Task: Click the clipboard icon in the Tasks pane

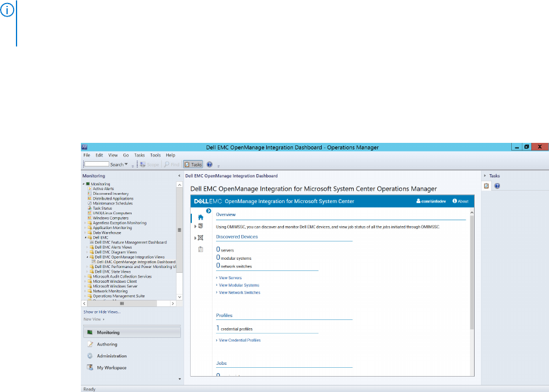Action: tap(486, 186)
